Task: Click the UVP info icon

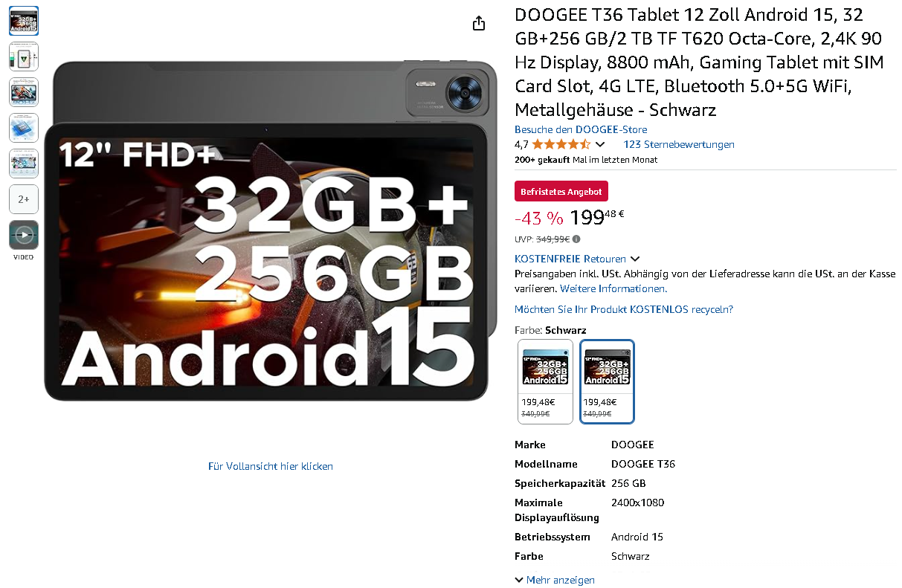Action: pyautogui.click(x=576, y=239)
